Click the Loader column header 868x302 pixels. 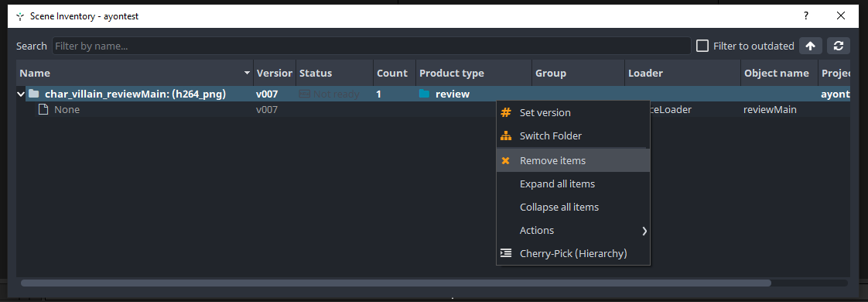pyautogui.click(x=683, y=73)
